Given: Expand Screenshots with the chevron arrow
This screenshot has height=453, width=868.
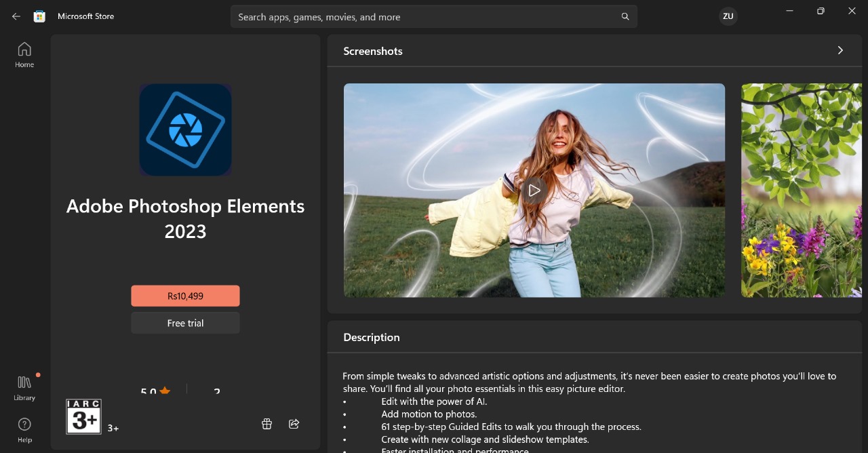Looking at the screenshot, I should 840,50.
